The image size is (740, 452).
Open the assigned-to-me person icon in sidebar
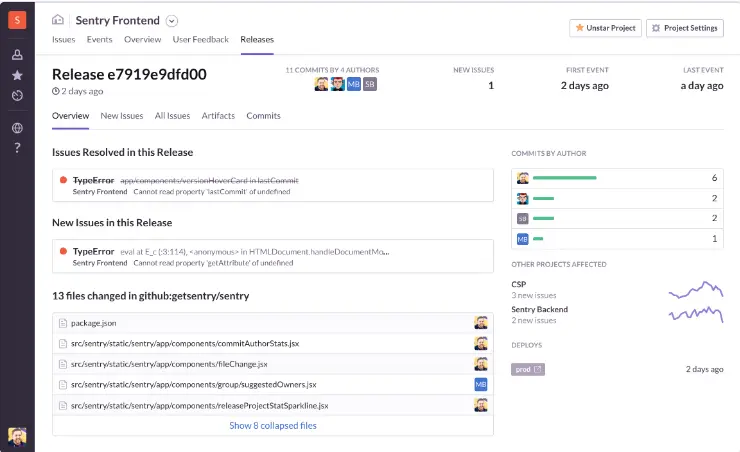(x=17, y=55)
